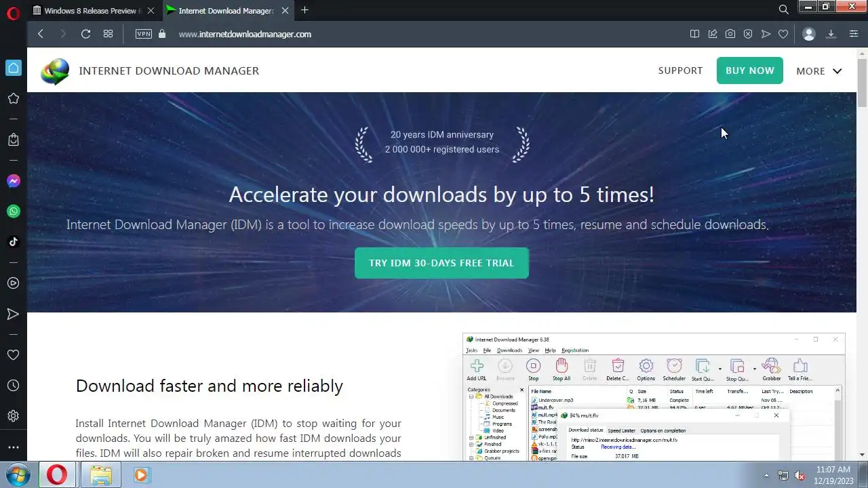Open the pinboard edit icon
The image size is (868, 488).
tap(713, 34)
